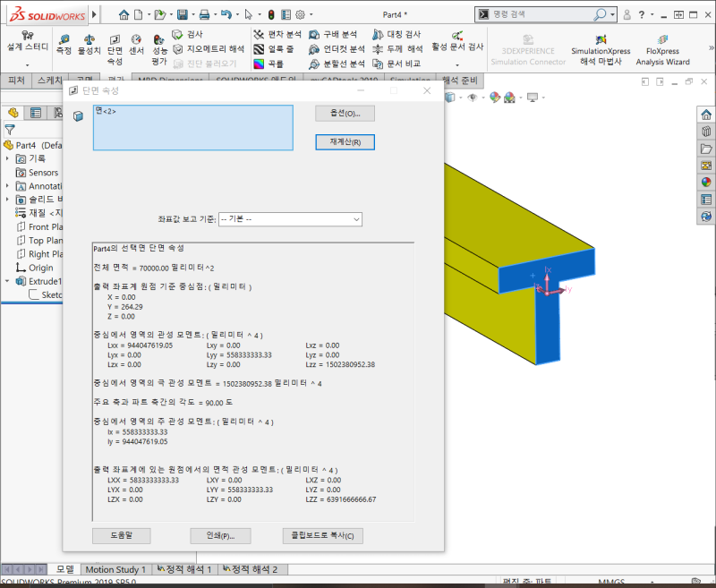Click the Rebuild traffic light icon

[x=271, y=14]
